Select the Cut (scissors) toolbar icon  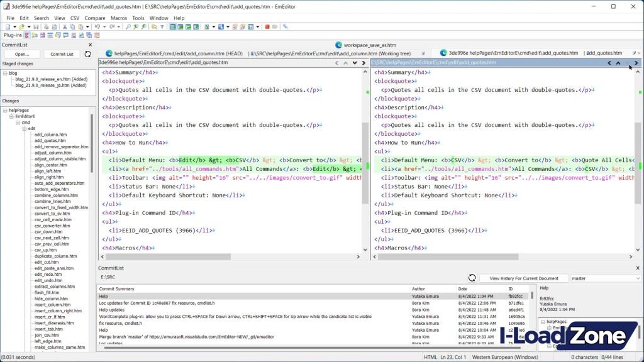pos(65,27)
